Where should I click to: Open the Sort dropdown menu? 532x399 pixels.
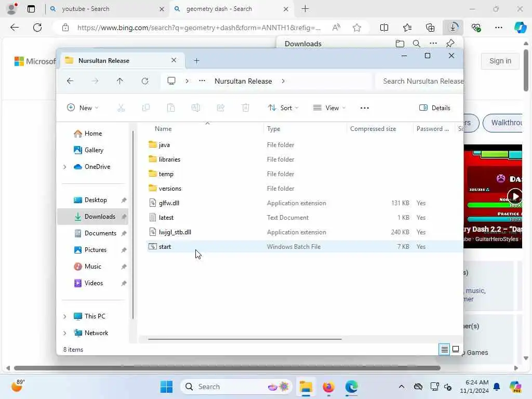point(283,108)
